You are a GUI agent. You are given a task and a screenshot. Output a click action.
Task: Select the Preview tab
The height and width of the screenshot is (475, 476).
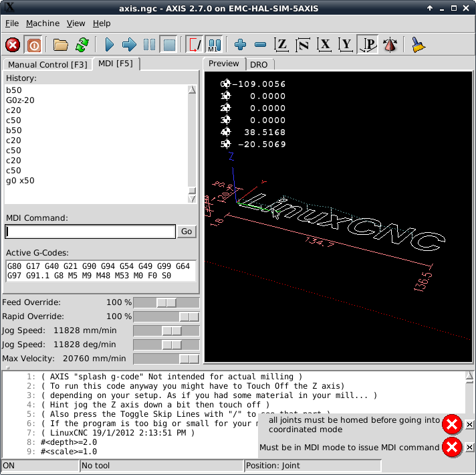point(224,64)
